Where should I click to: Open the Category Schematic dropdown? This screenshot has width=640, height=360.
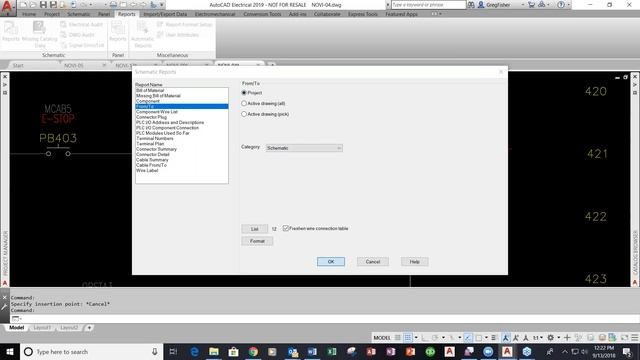304,148
